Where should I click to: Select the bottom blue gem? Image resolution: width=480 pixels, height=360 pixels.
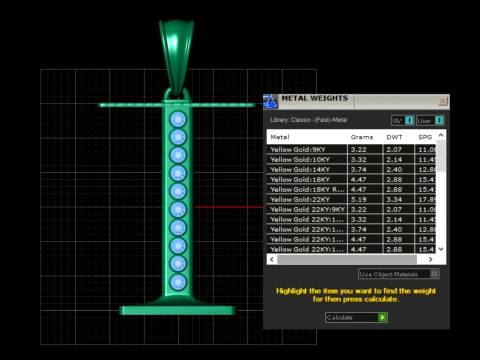(178, 282)
